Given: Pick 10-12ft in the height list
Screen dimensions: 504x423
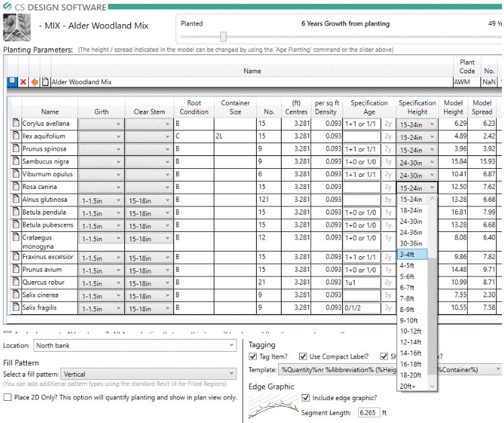Looking at the screenshot, I should [x=413, y=331].
